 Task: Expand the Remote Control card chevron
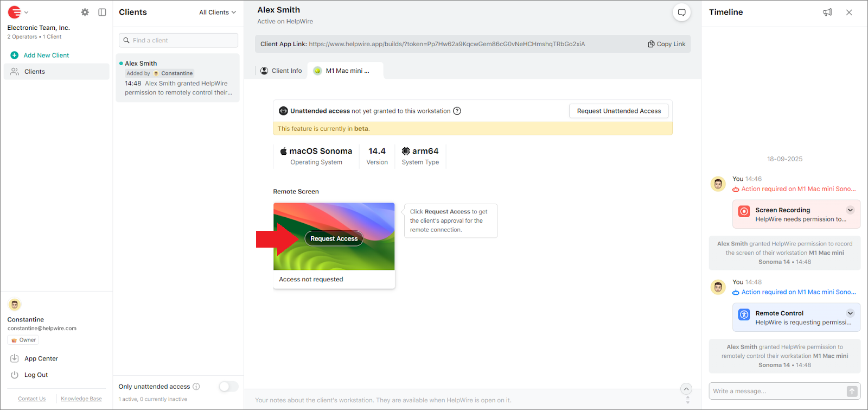(850, 313)
